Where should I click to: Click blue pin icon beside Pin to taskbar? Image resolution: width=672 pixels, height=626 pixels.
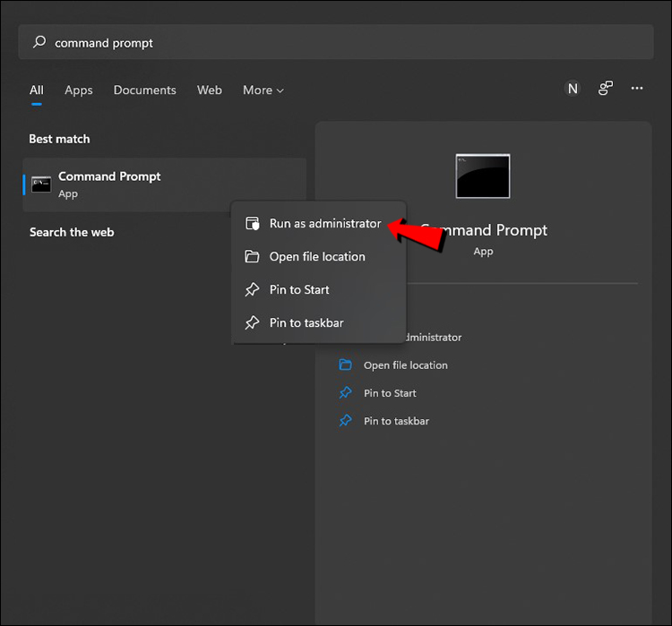click(346, 421)
